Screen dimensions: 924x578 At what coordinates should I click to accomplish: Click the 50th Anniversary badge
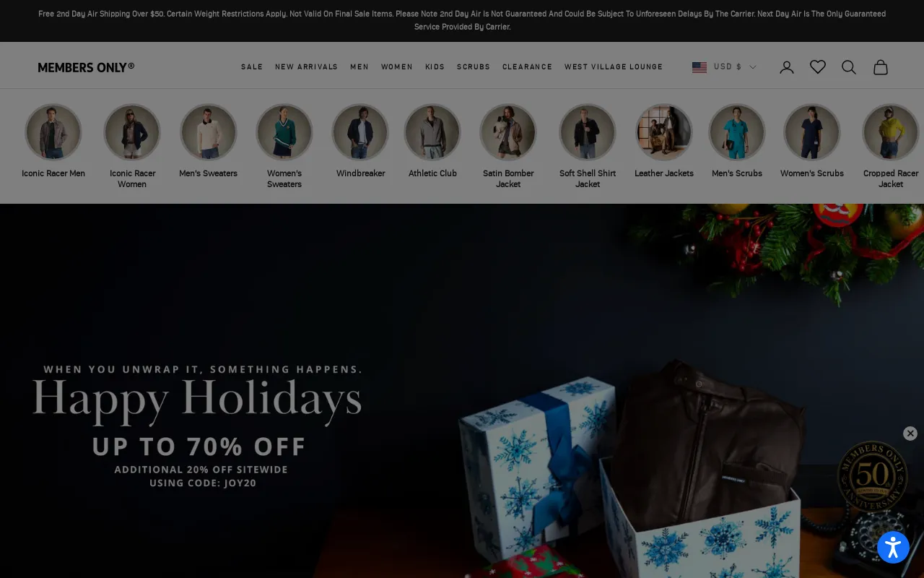(872, 477)
